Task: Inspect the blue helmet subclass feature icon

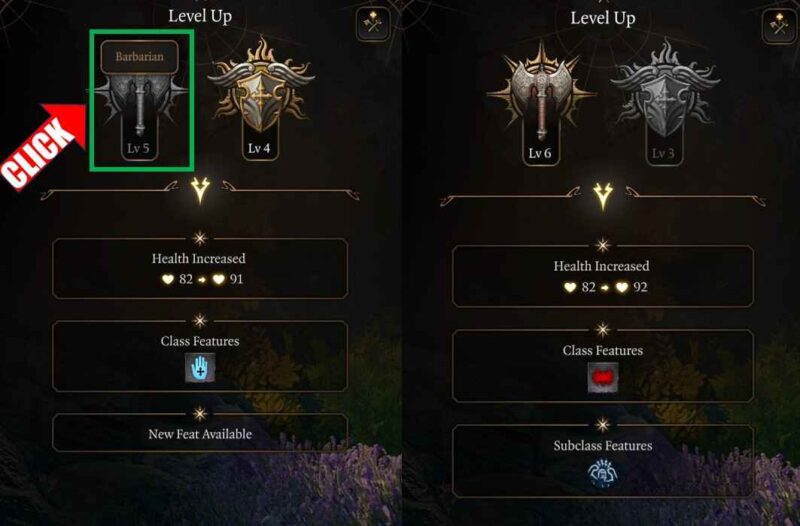Action: point(603,473)
